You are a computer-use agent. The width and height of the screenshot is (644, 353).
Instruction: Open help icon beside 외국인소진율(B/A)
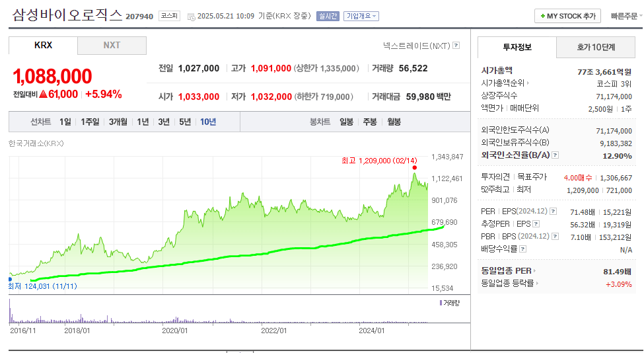[555, 155]
